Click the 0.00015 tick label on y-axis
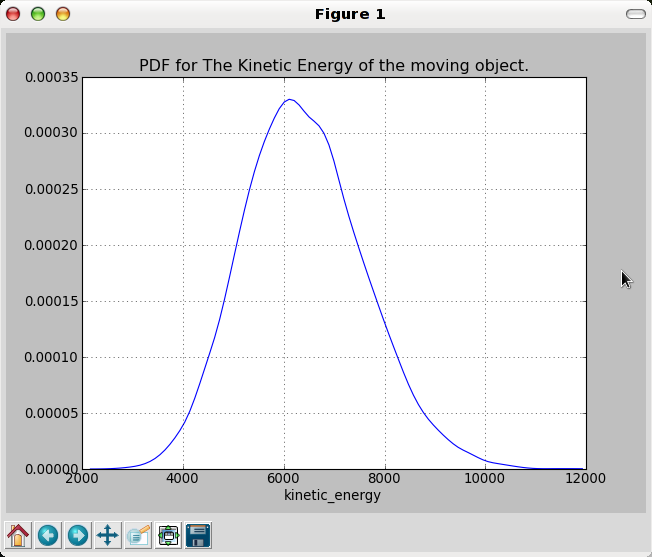This screenshot has height=557, width=652. point(51,301)
